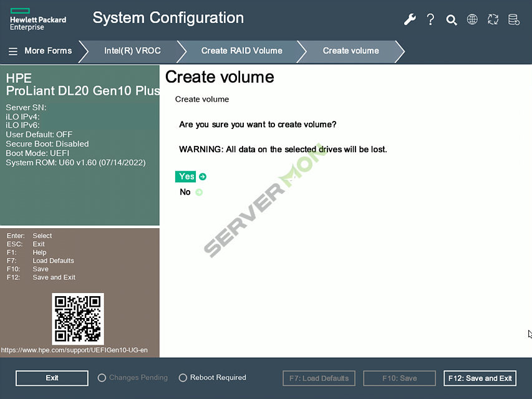532x399 pixels.
Task: Click 'Are you sure you want to create volume?'
Action: [258, 125]
